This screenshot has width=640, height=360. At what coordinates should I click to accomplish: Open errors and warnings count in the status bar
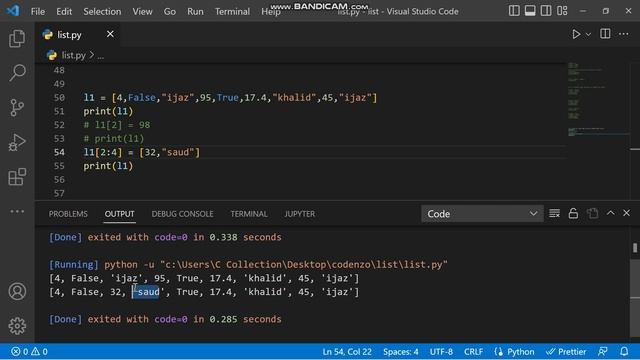coord(29,351)
